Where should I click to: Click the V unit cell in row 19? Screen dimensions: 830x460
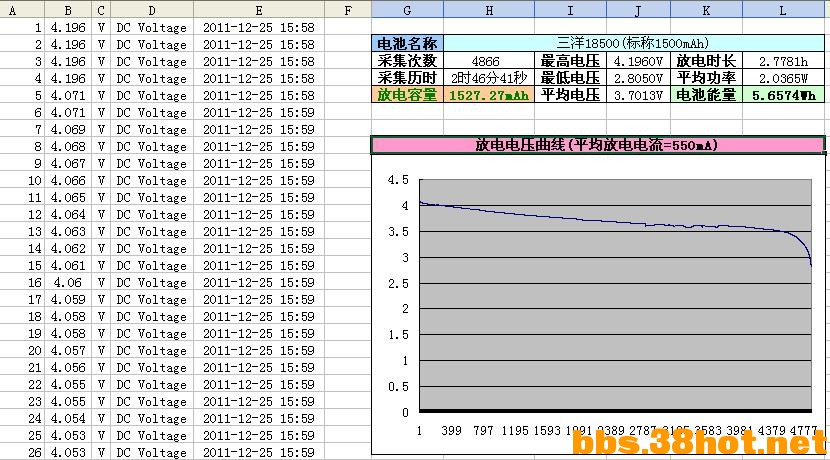101,333
